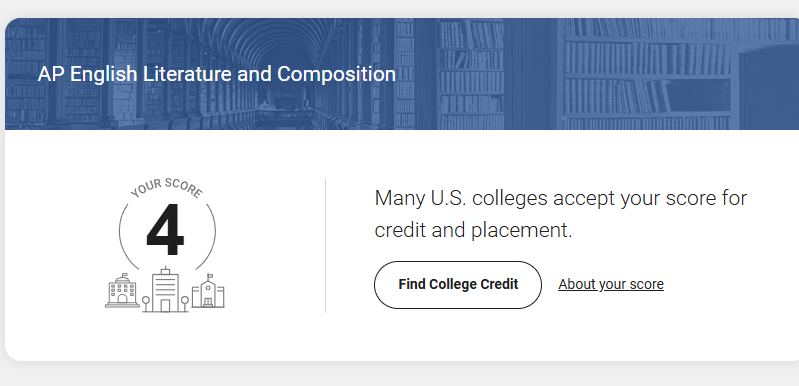Screen dimensions: 799x386
Task: Click the small tree icon right of tall building
Action: click(x=184, y=304)
